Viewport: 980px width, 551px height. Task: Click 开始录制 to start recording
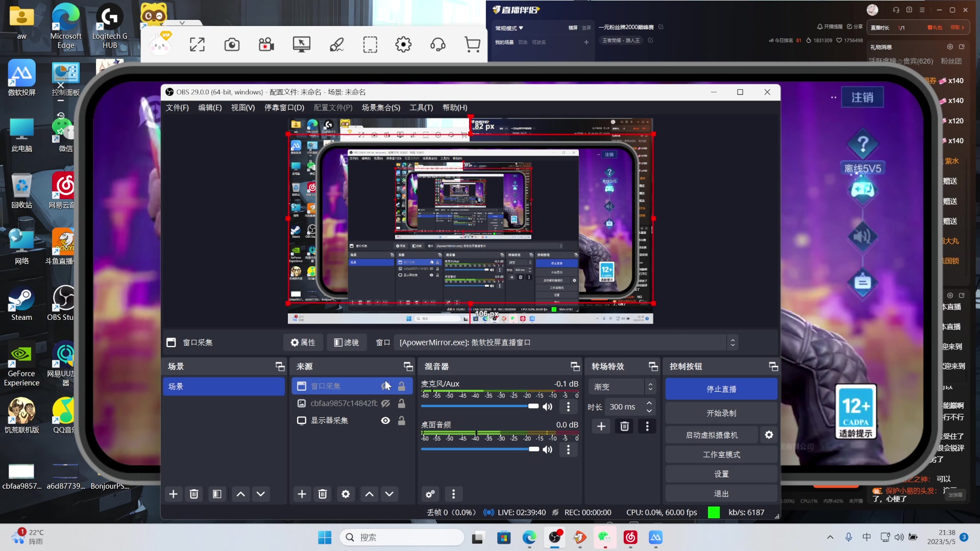coord(721,413)
